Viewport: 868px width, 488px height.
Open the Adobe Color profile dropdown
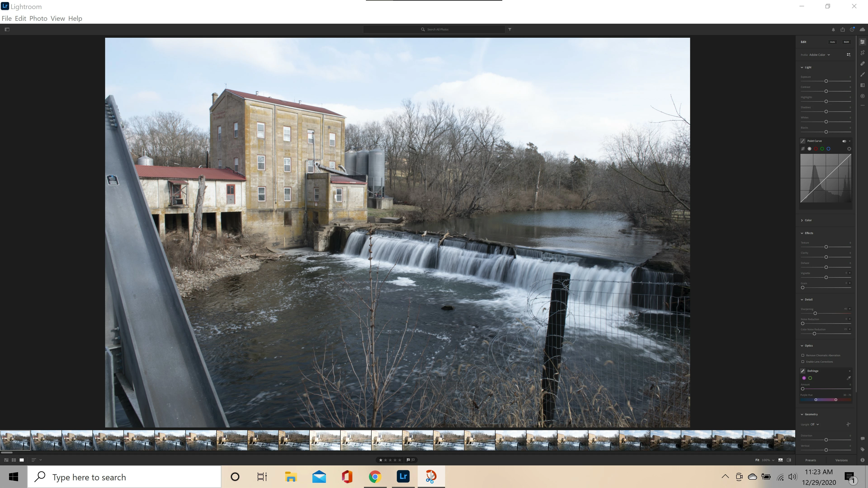point(819,55)
